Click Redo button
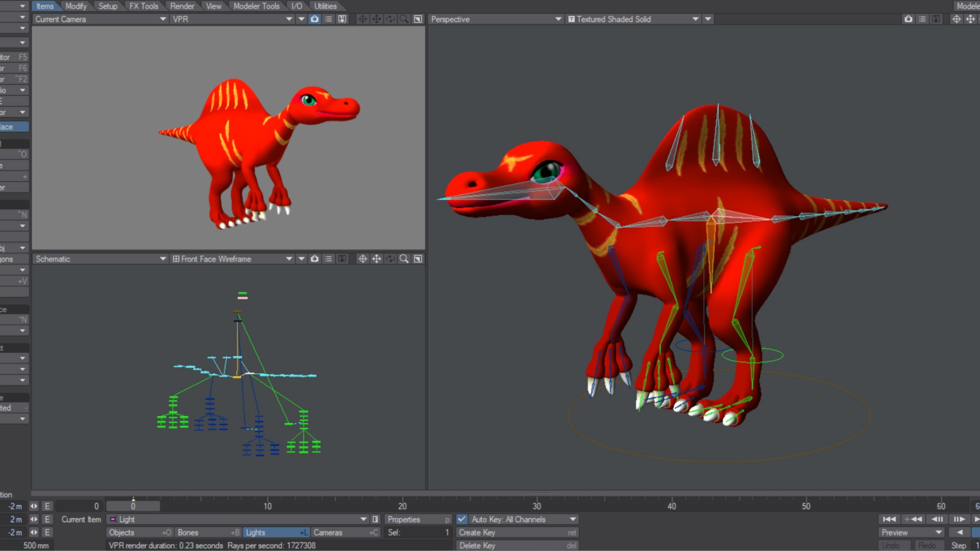 [927, 545]
